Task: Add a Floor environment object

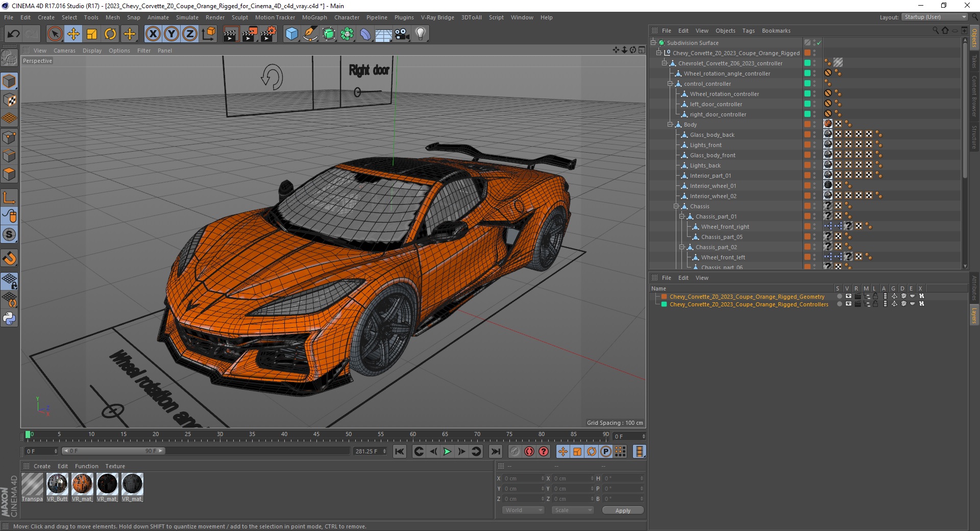Action: pyautogui.click(x=384, y=34)
